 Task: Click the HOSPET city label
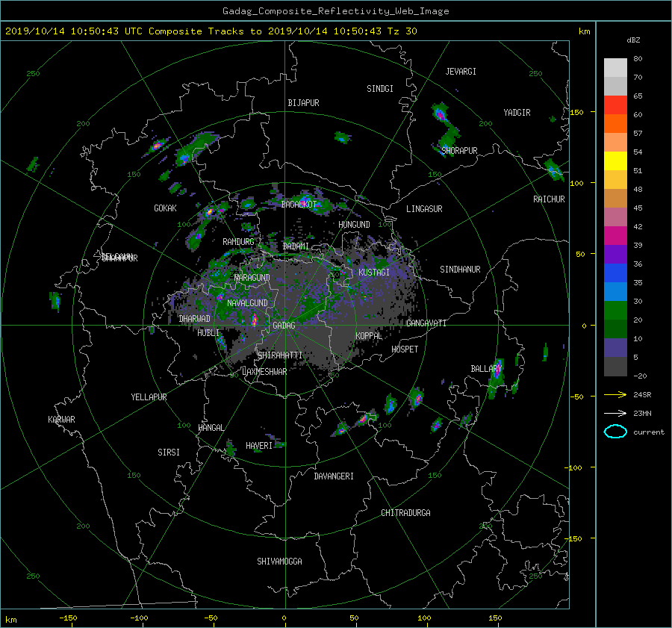pyautogui.click(x=405, y=349)
